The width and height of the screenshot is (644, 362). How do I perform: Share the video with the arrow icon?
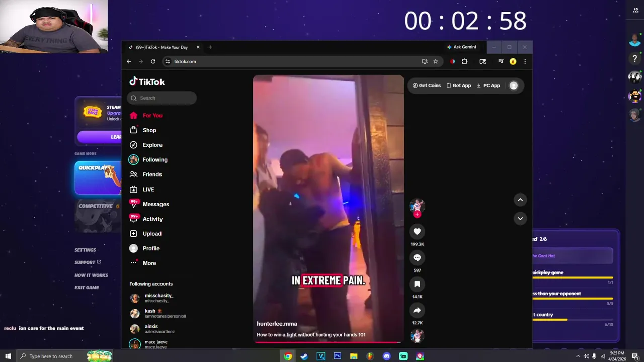click(417, 310)
